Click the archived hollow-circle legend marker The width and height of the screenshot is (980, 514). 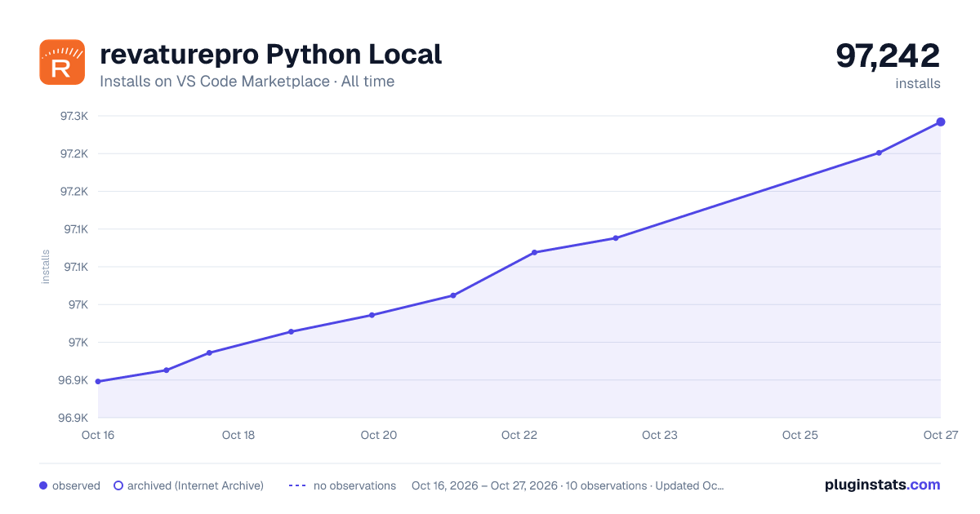[118, 485]
